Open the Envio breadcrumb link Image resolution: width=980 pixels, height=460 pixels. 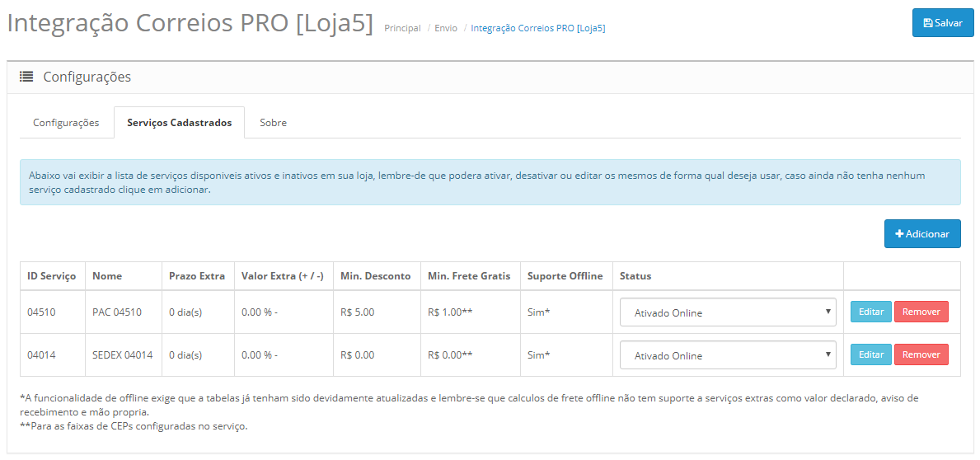pyautogui.click(x=446, y=28)
